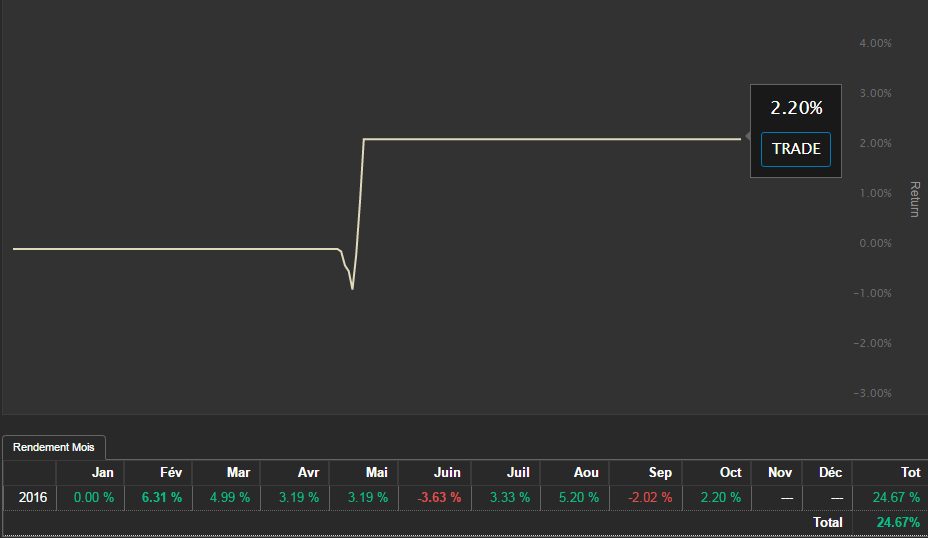Image resolution: width=928 pixels, height=538 pixels.
Task: Click the Mai column header
Action: [376, 472]
